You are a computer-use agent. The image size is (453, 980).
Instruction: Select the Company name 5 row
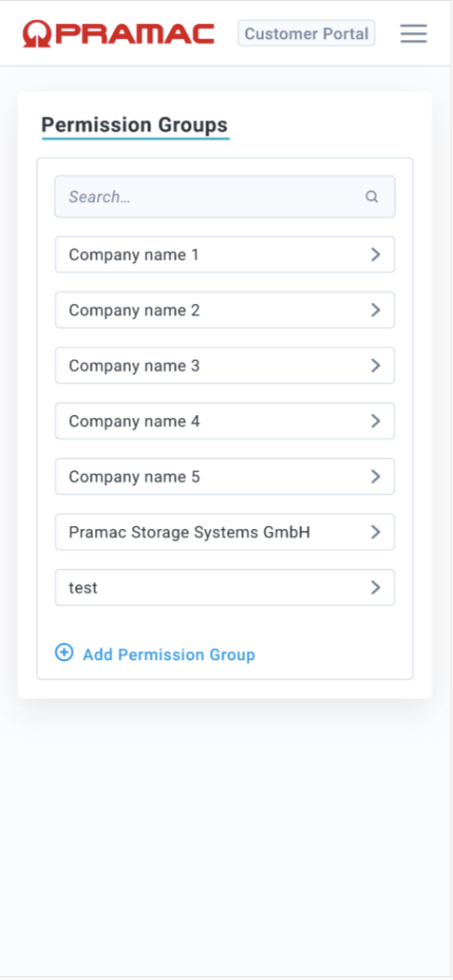pos(225,477)
